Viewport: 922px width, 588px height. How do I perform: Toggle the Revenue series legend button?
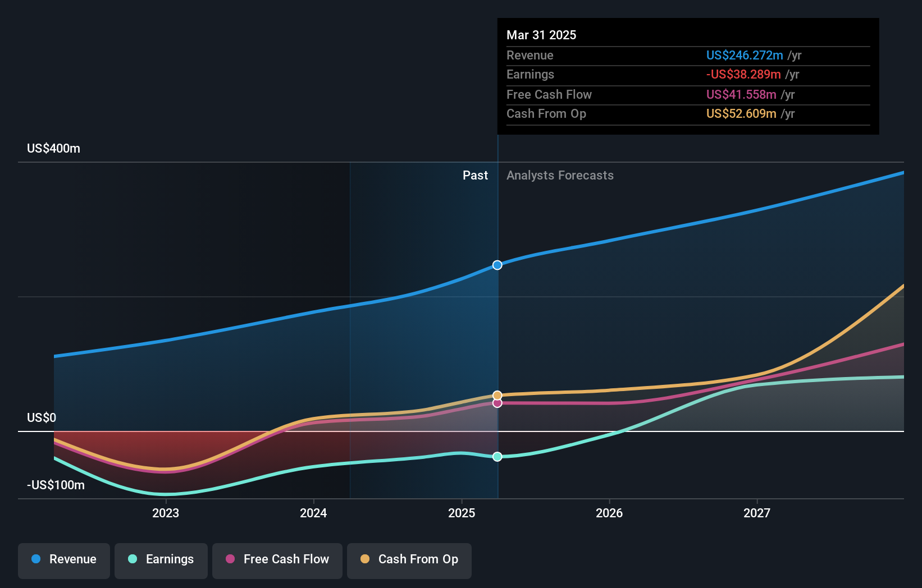pos(64,560)
